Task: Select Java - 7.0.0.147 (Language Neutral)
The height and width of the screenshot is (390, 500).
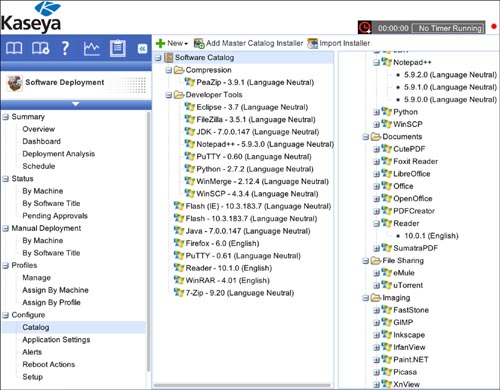Action: [248, 231]
